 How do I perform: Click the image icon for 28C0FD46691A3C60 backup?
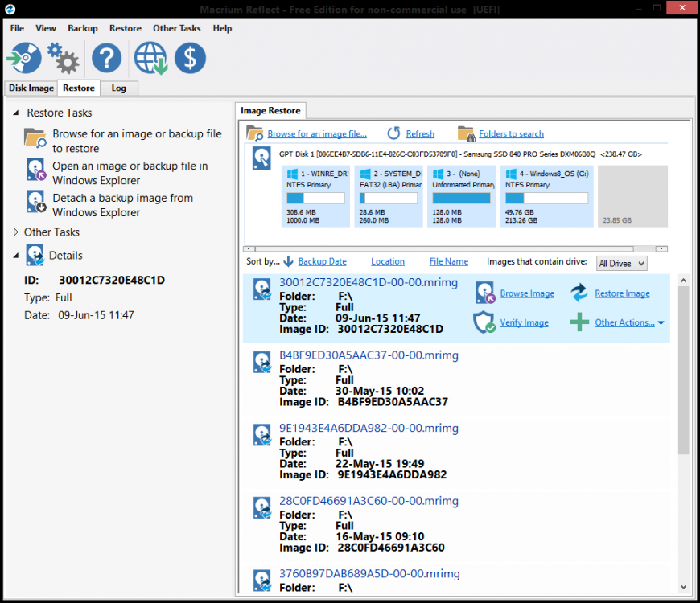coord(262,507)
